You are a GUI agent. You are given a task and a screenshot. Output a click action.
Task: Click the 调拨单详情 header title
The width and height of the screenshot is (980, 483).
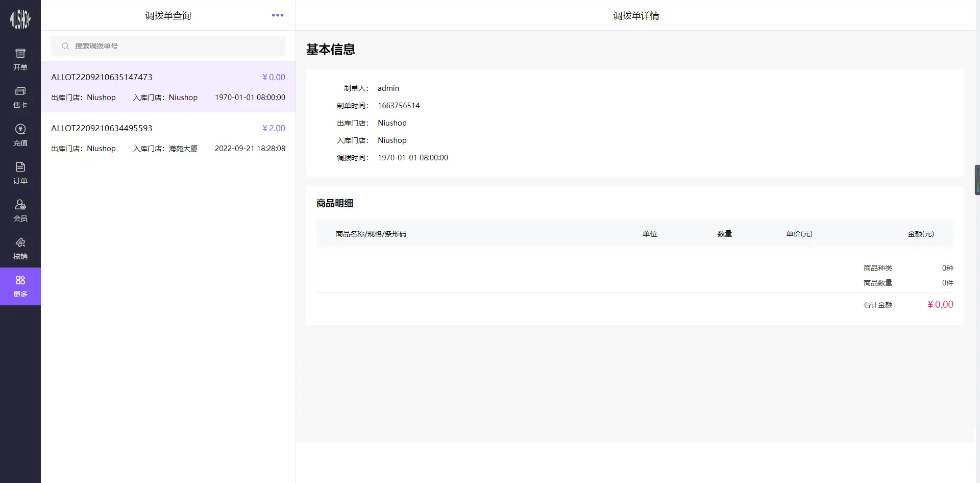[x=636, y=16]
